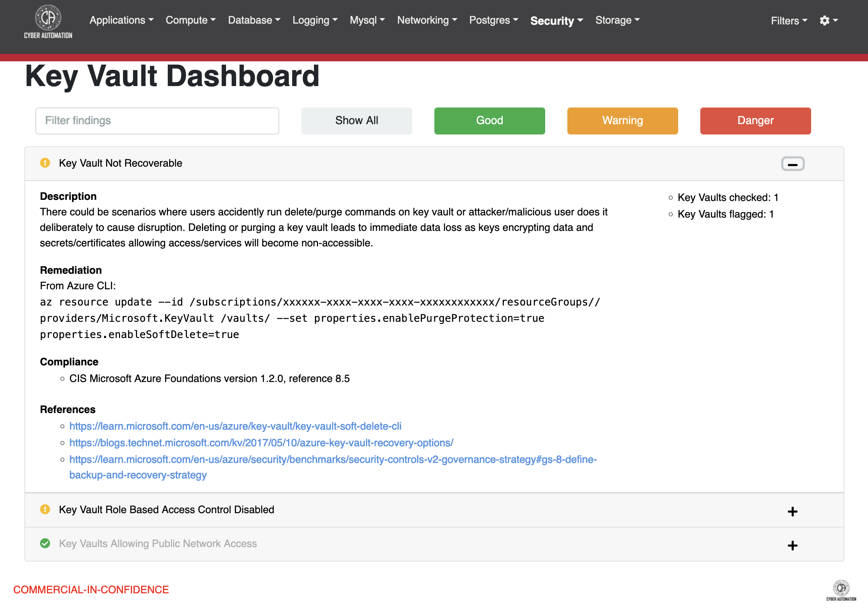Open the Compute dropdown menu

(191, 20)
